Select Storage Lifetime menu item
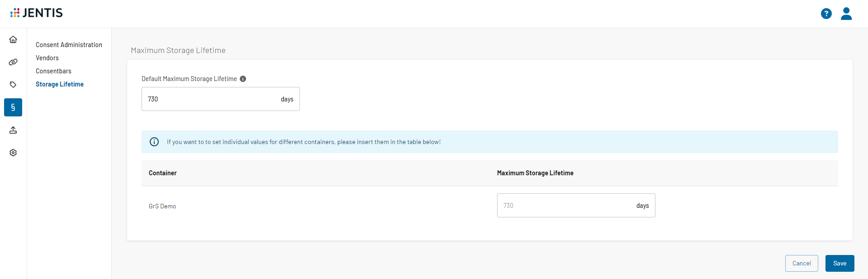Screen dimensions: 868x279 (x=60, y=84)
